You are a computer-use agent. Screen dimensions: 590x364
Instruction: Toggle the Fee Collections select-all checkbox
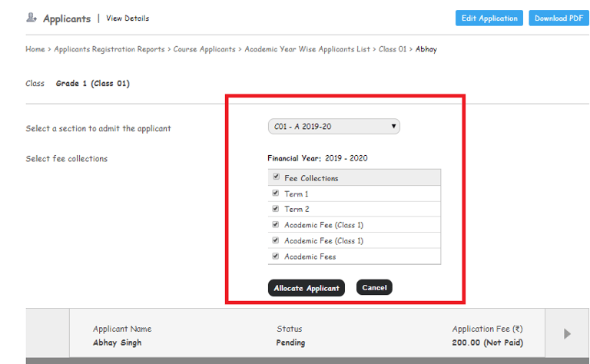click(x=277, y=177)
